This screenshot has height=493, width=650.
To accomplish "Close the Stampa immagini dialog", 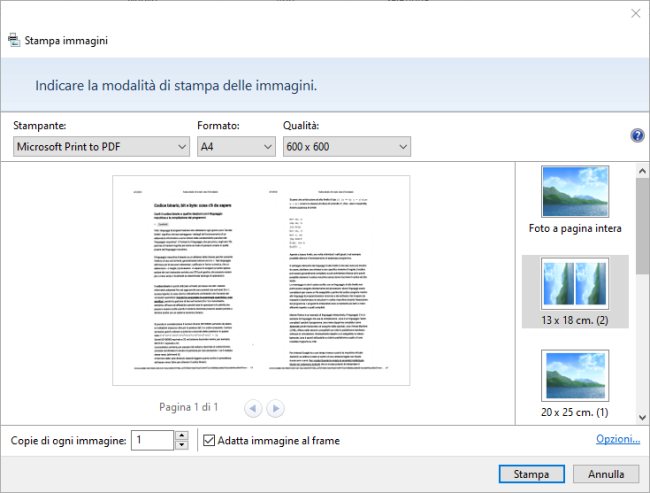I will [x=635, y=13].
